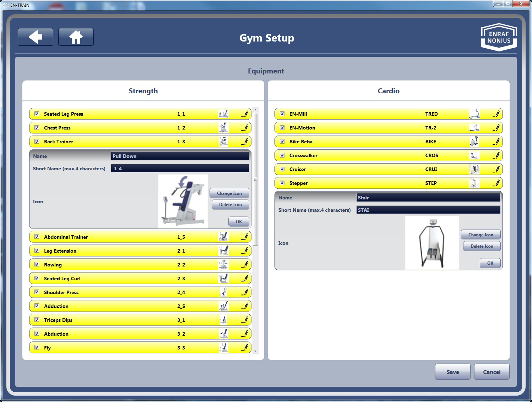Edit Abdominal Trainer with pencil icon

pos(245,237)
